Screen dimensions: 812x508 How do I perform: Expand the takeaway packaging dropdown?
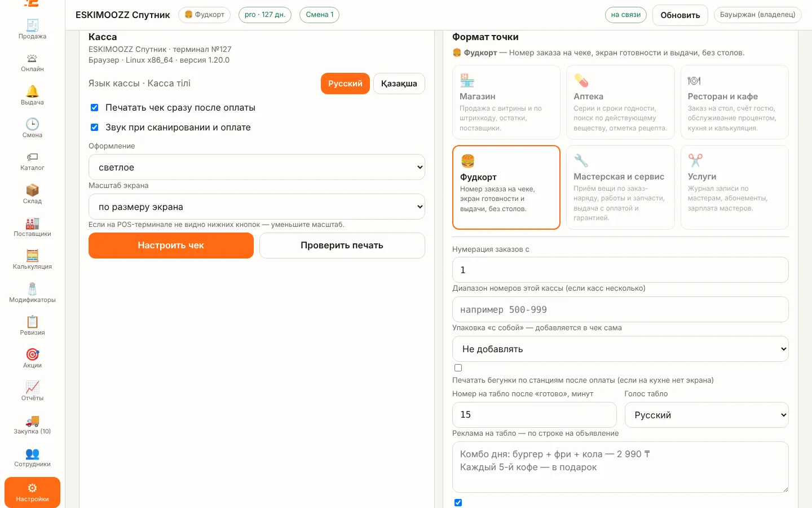620,349
